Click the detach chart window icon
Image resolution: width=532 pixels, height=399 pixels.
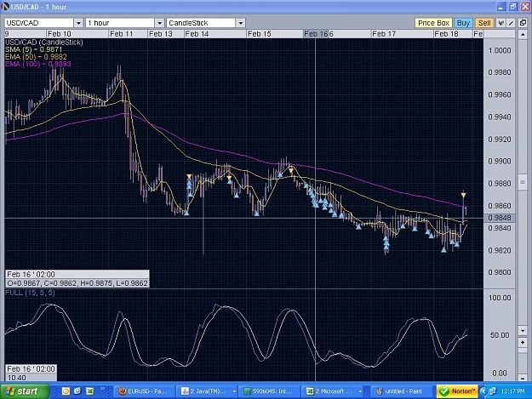[523, 23]
